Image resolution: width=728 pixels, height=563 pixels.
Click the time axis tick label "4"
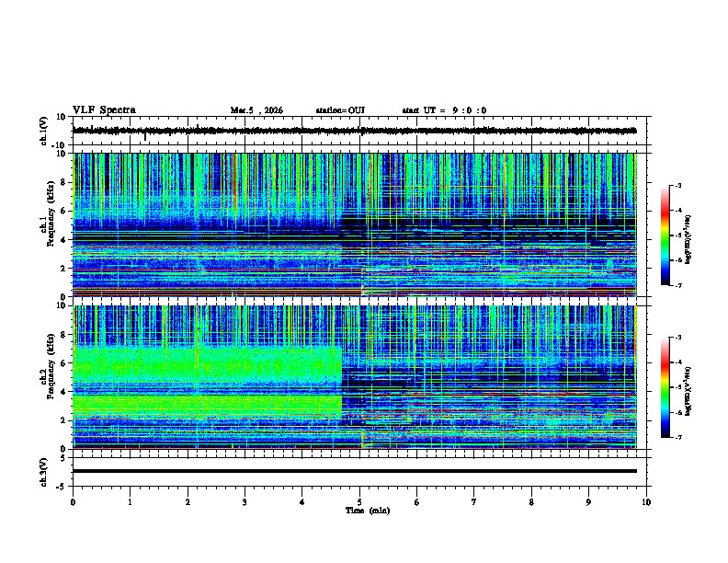click(302, 502)
